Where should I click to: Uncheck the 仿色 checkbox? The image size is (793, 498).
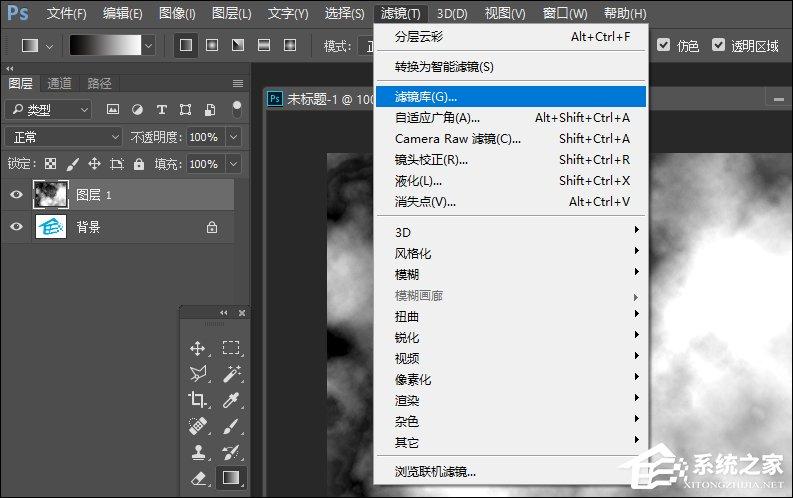664,45
